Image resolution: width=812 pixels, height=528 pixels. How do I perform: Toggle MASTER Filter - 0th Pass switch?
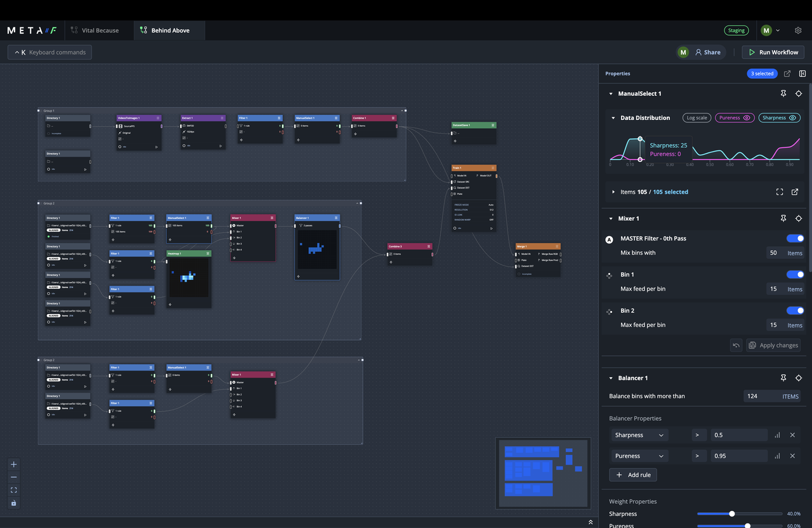(x=796, y=239)
